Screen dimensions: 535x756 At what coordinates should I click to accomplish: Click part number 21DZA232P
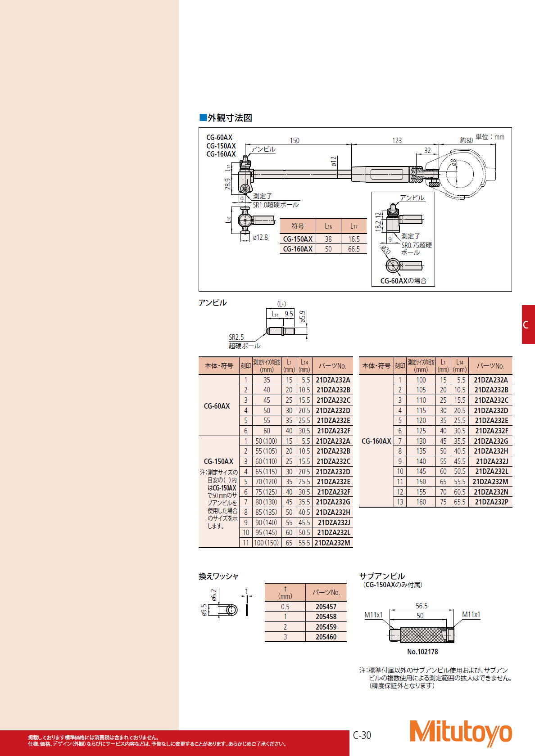coord(491,502)
